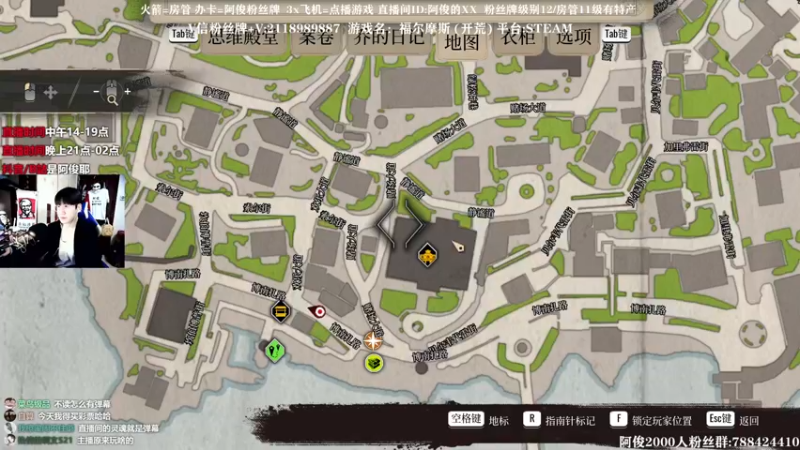This screenshot has height=450, width=800.
Task: Select the yellow hexagon marker inside dark building
Action: coord(427,255)
